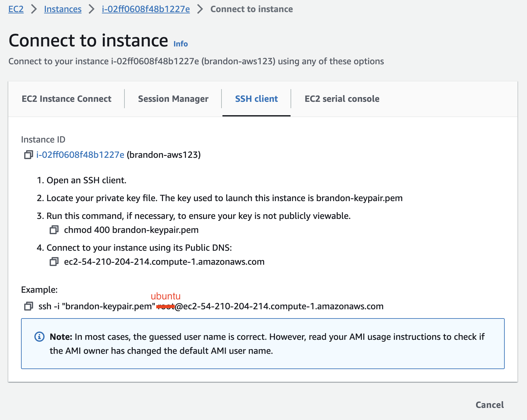
Task: Select the SSH client tab
Action: tap(256, 99)
